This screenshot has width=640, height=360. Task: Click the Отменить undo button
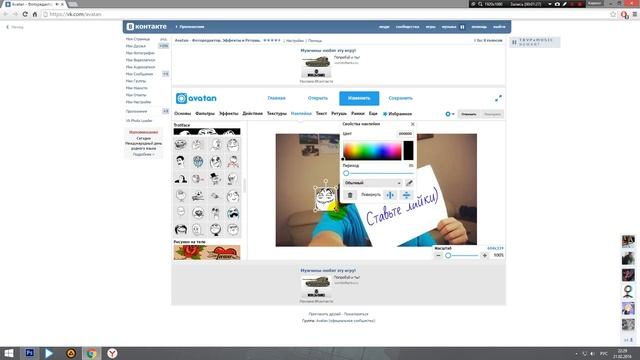pyautogui.click(x=469, y=114)
